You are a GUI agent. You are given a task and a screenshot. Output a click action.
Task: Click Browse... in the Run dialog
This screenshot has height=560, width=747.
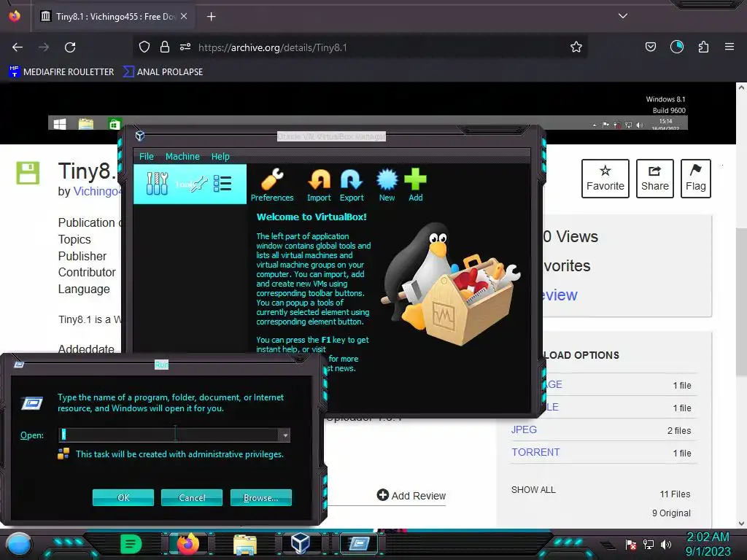pyautogui.click(x=260, y=497)
